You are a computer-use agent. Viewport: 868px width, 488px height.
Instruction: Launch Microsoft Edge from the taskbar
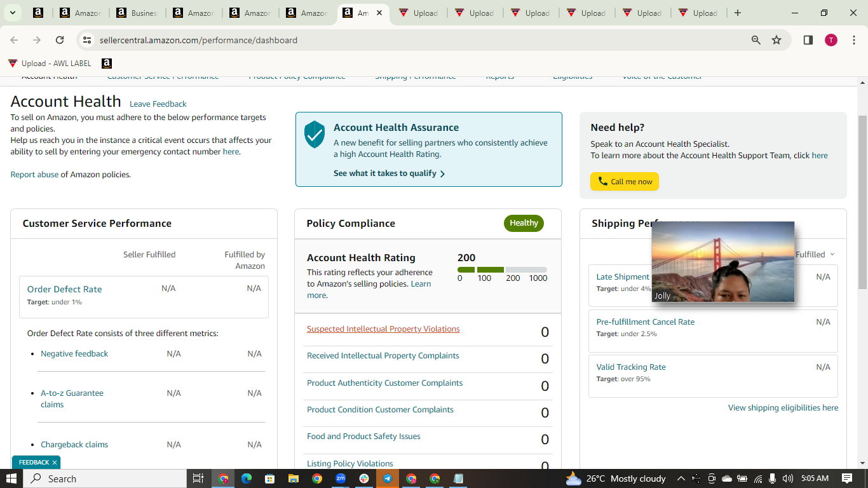pyautogui.click(x=246, y=478)
